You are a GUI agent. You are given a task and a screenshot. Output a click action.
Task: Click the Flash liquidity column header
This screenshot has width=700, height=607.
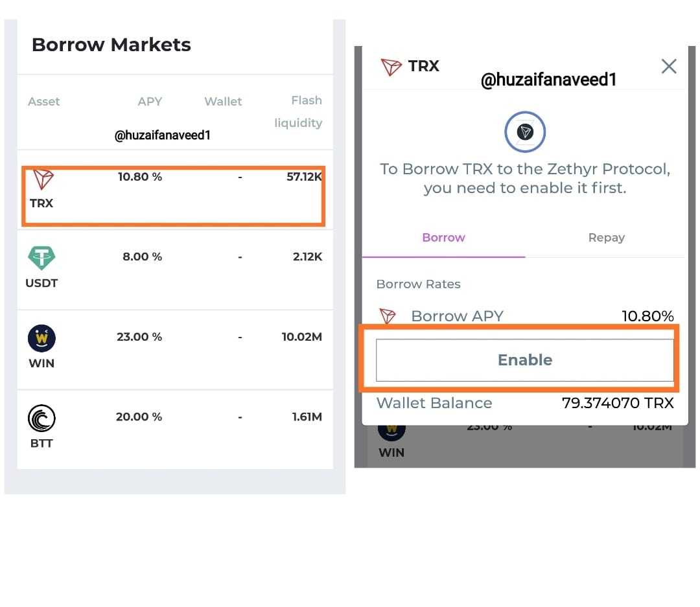(x=298, y=111)
